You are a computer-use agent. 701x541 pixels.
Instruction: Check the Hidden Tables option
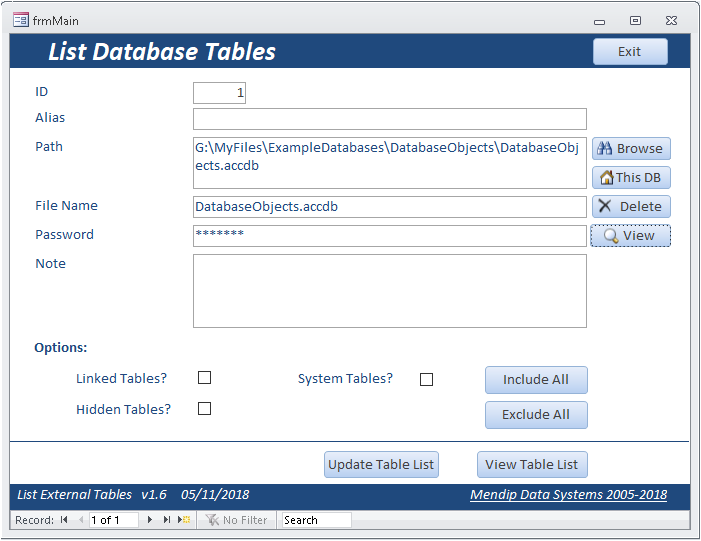click(204, 408)
